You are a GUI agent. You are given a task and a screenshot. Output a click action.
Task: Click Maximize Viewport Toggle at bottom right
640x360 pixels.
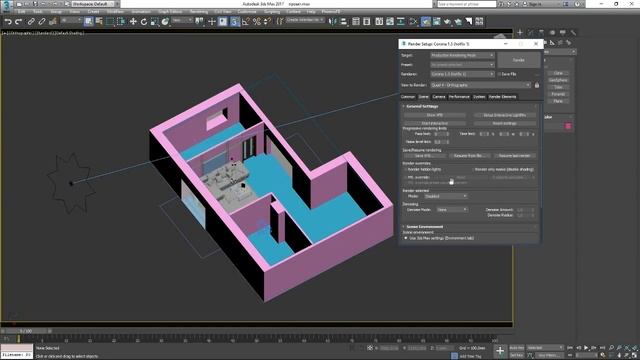635,355
